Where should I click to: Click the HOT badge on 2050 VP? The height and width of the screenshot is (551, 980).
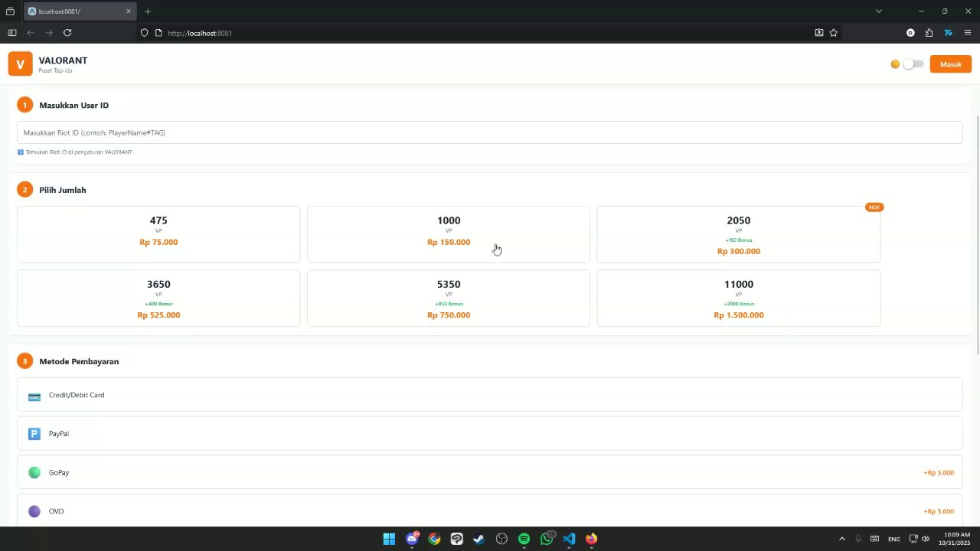click(874, 207)
